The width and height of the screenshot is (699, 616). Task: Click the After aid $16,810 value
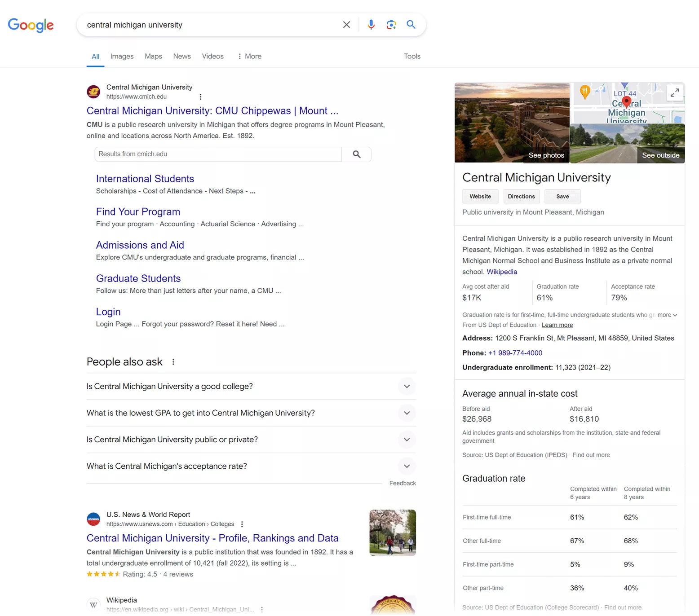tap(584, 419)
